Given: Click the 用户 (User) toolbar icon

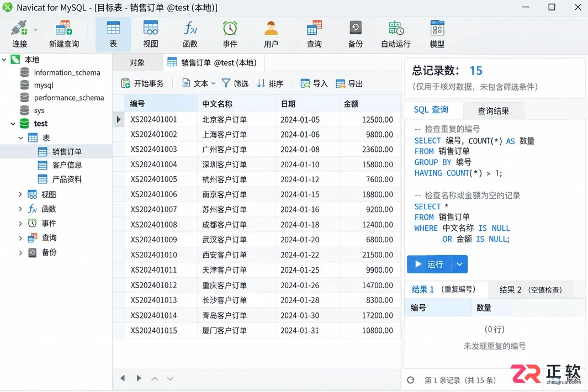Looking at the screenshot, I should click(x=271, y=29).
